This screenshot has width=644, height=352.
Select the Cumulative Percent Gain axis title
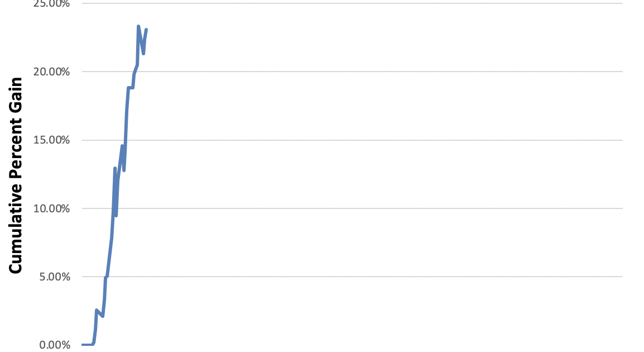(x=16, y=175)
